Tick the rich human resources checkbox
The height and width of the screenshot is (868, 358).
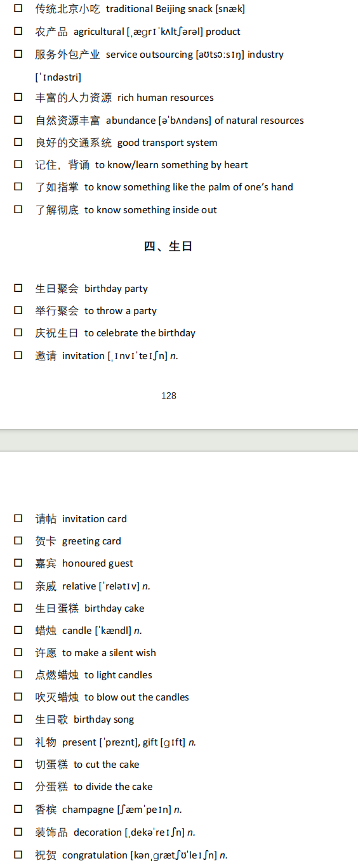tap(18, 97)
